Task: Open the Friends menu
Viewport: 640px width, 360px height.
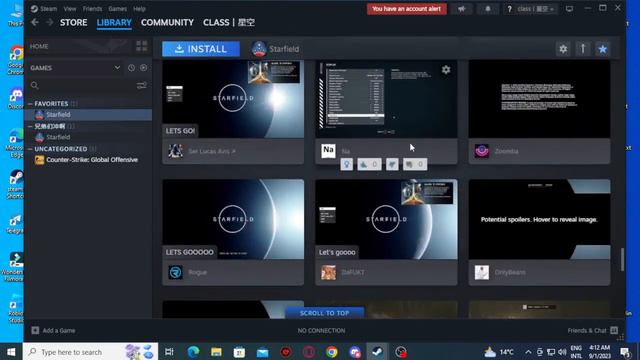Action: click(x=92, y=9)
